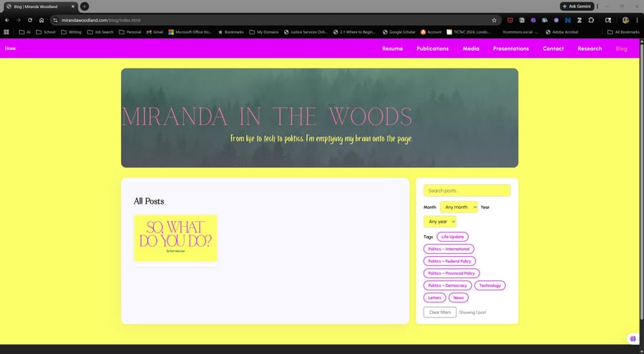Open the Research navigation menu item
Image resolution: width=644 pixels, height=354 pixels.
[590, 49]
